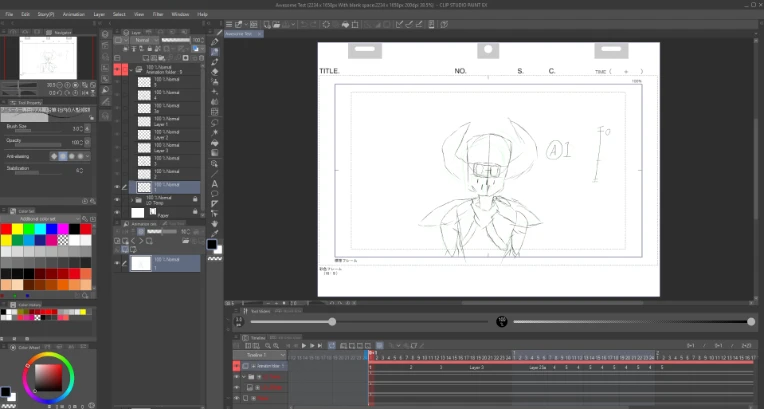
Task: Click Enable onion skin button in Timeline
Action: pyautogui.click(x=380, y=346)
